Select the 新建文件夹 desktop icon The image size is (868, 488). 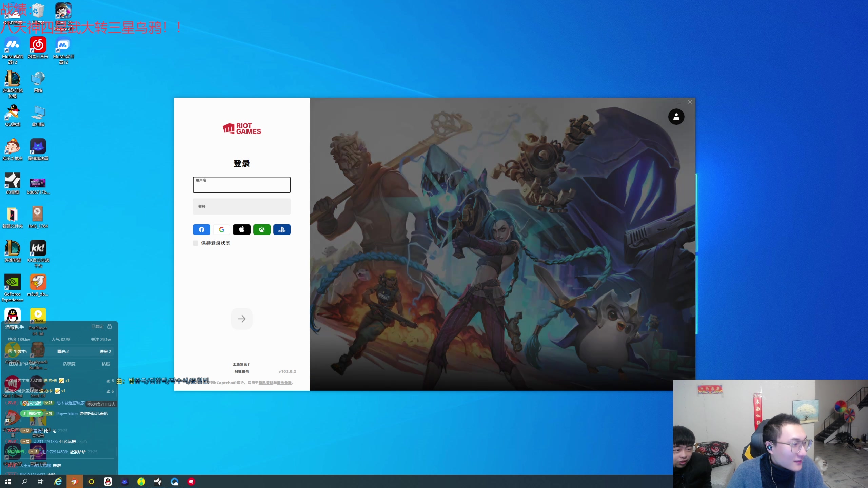point(13,217)
